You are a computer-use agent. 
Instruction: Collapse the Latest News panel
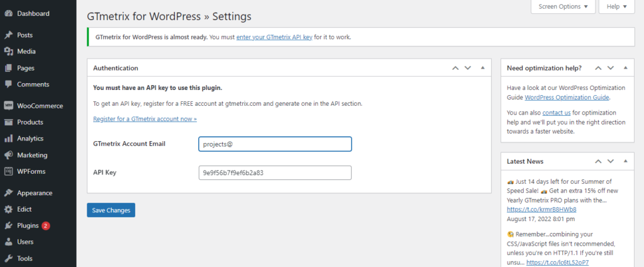(626, 161)
